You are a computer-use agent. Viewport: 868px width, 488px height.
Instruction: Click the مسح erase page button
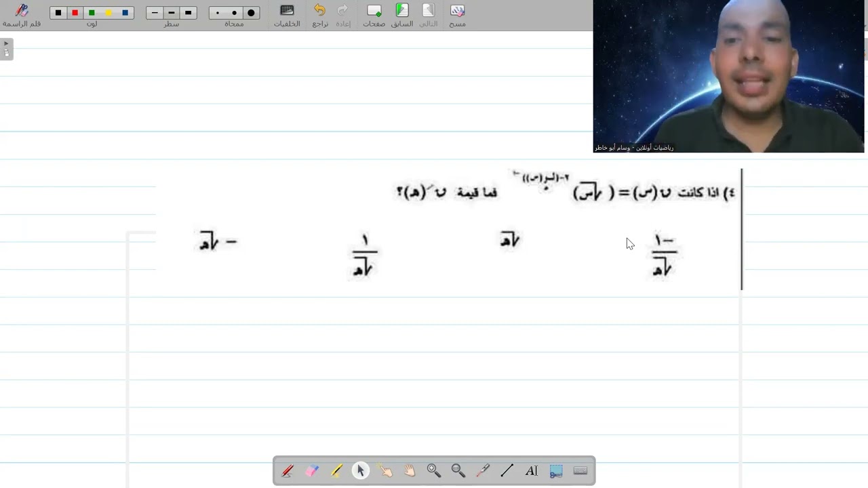point(458,15)
